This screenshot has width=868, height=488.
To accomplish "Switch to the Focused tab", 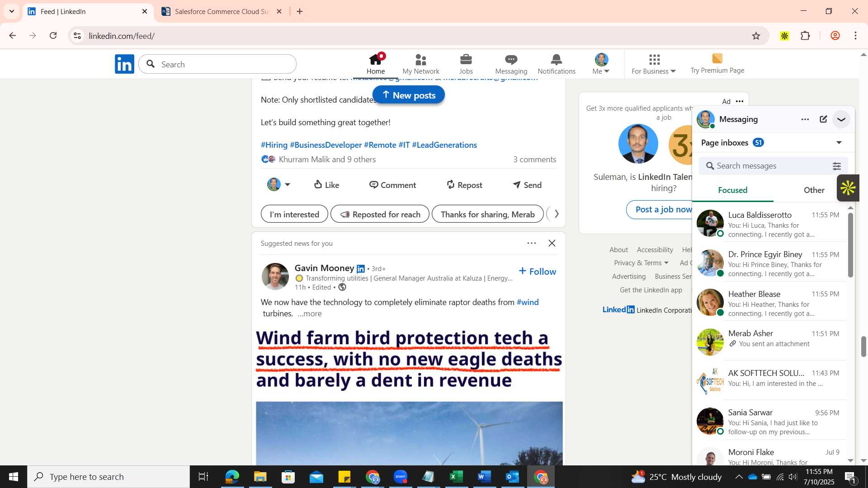I will pos(733,190).
